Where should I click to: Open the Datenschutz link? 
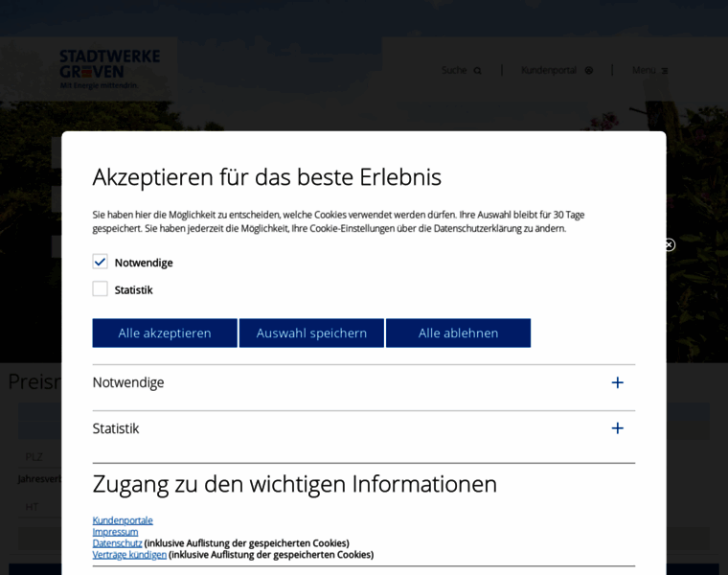[118, 543]
